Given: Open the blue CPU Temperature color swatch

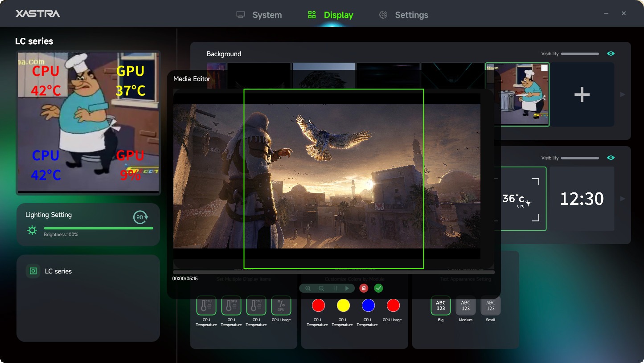Looking at the screenshot, I should 368,306.
